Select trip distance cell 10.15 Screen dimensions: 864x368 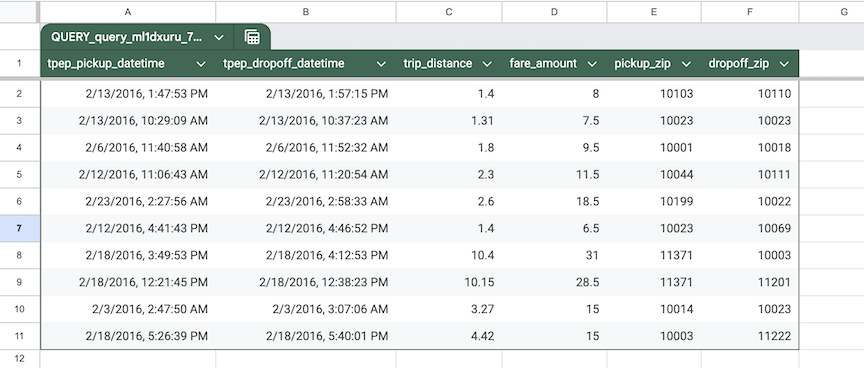(449, 282)
